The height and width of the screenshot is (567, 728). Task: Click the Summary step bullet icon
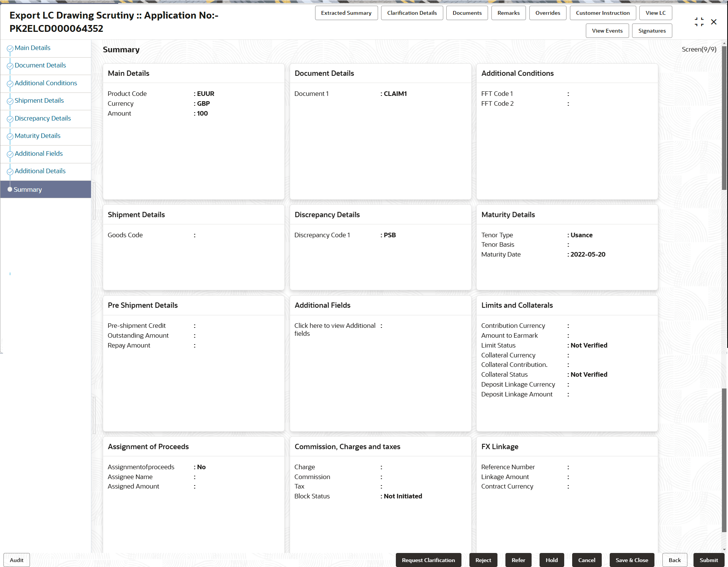click(10, 190)
